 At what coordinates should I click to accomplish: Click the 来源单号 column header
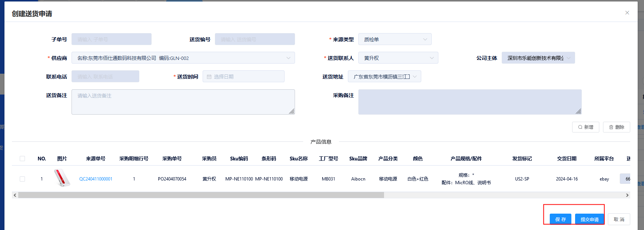95,159
